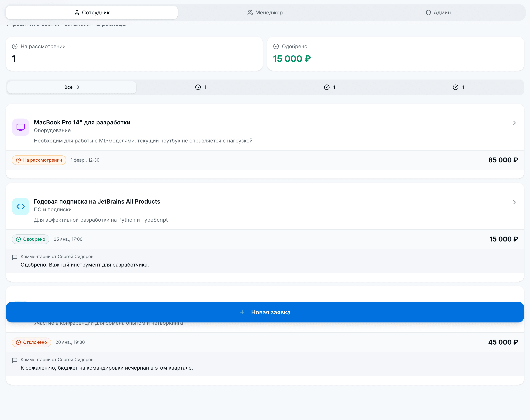Viewport: 530px width, 420px height.
Task: Click the 45 000 ₽ amount
Action: click(x=503, y=342)
